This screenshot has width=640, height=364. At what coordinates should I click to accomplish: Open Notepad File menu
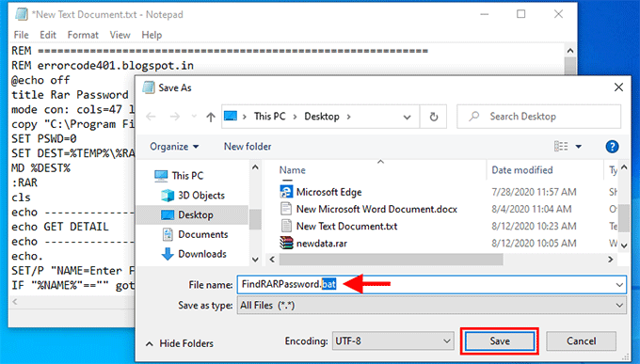point(22,35)
